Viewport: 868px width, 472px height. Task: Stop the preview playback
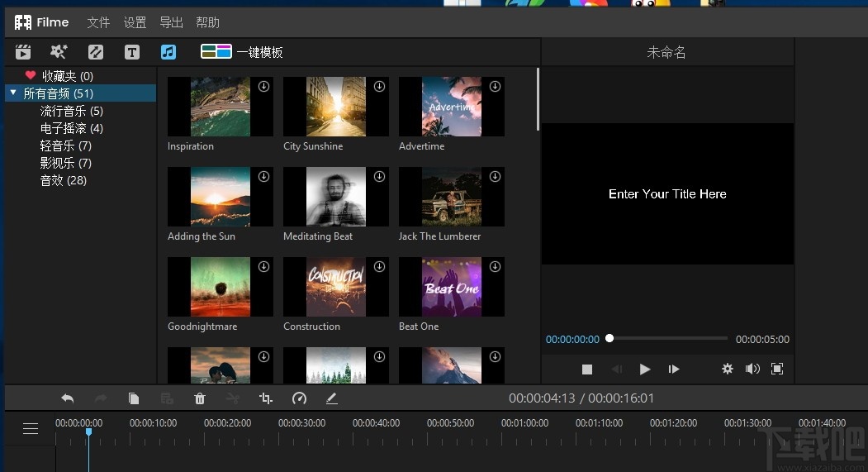click(587, 369)
